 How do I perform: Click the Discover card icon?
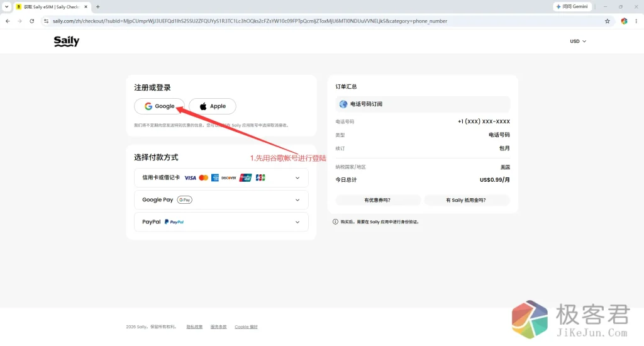229,178
